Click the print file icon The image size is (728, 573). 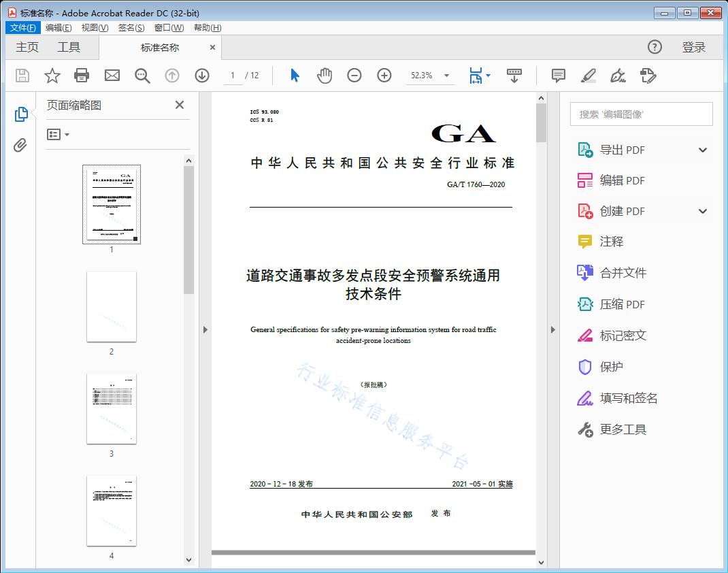coord(82,76)
